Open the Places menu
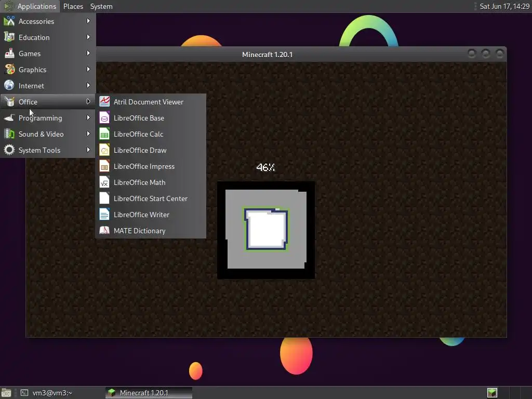The width and height of the screenshot is (532, 399). click(73, 6)
